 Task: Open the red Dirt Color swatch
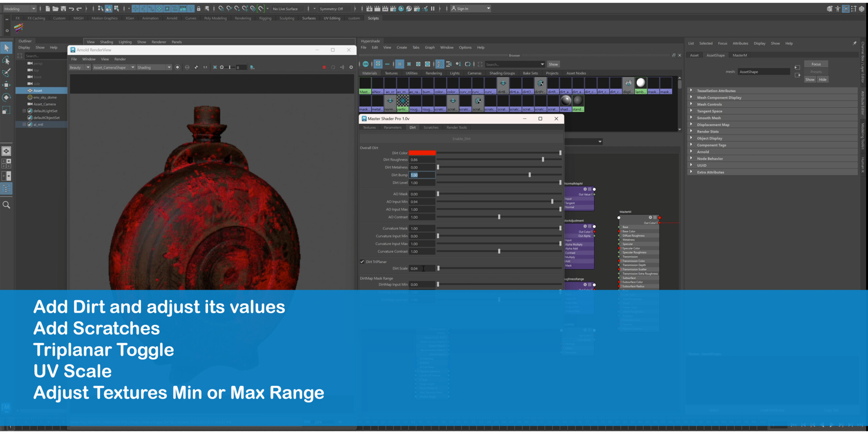click(422, 153)
